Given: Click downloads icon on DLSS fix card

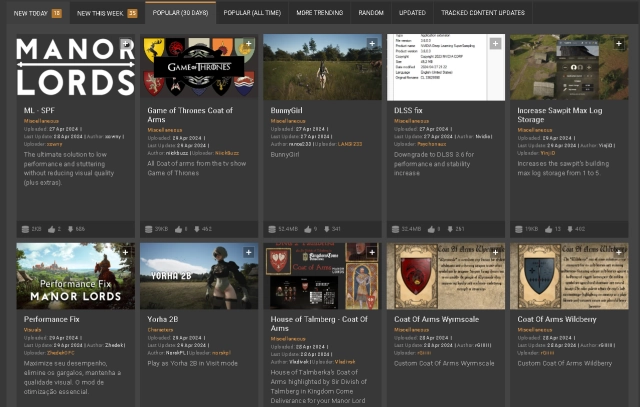Looking at the screenshot, I should (450, 229).
